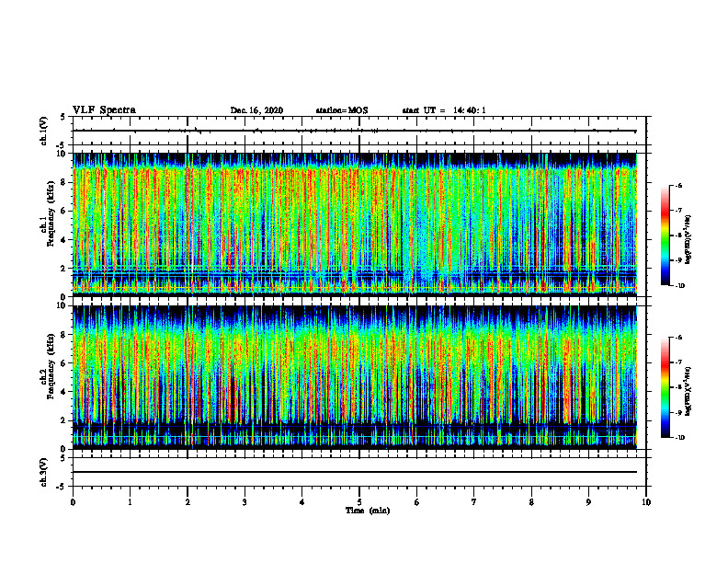Click the "-7" label on ch.2 colorbar
728x563 pixels.
tap(678, 362)
